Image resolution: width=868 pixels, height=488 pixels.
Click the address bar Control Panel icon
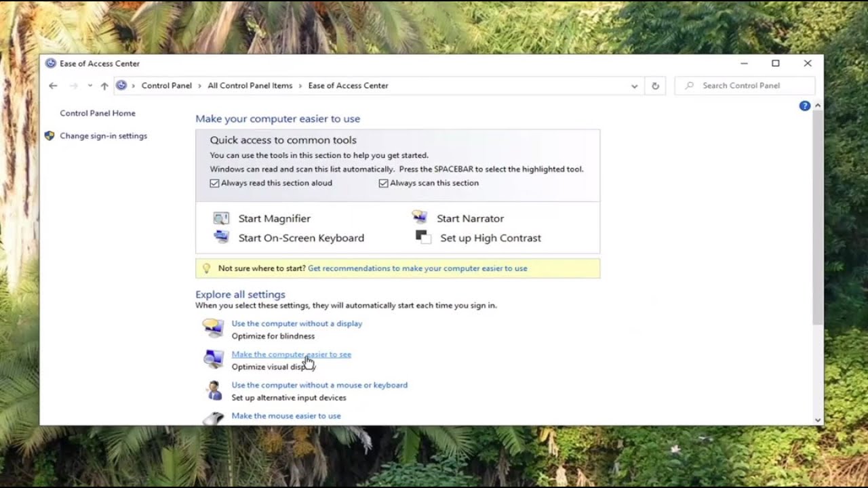(121, 85)
